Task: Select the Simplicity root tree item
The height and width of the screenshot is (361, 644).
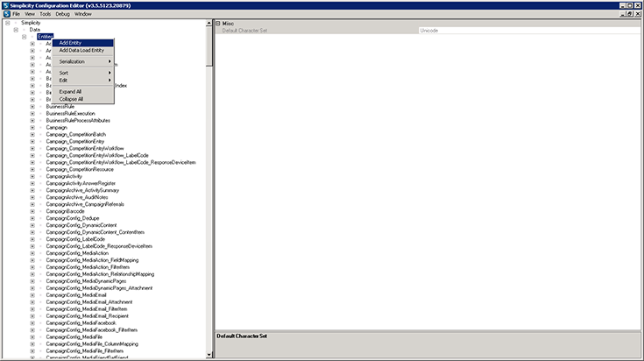Action: (x=31, y=23)
